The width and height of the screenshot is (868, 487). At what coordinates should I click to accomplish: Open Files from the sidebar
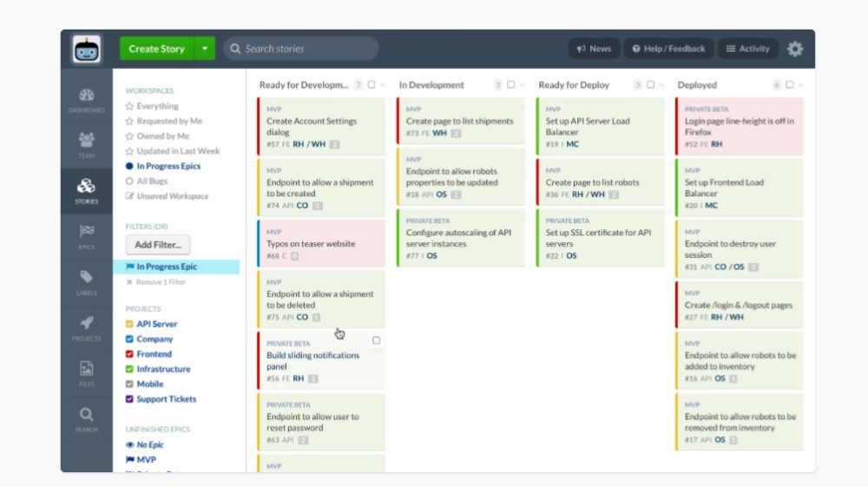coord(87,372)
